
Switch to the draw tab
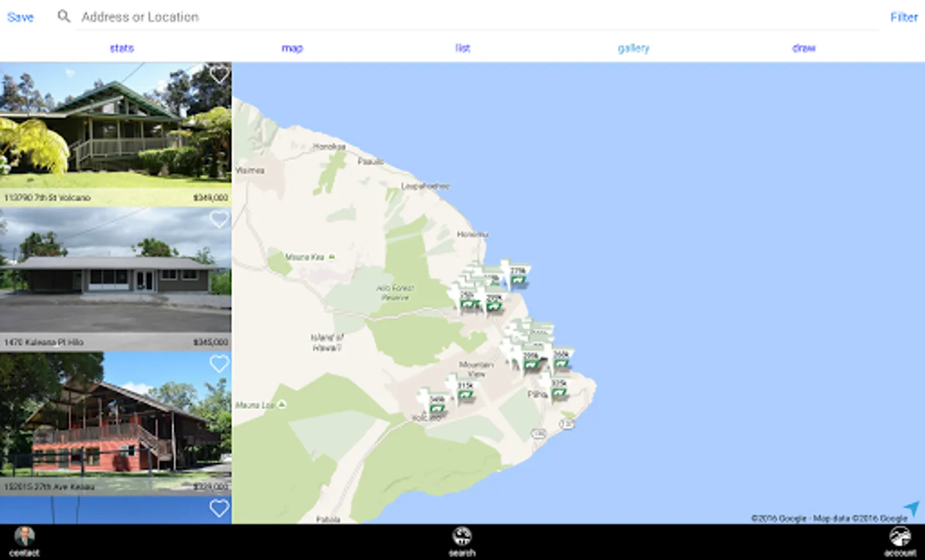(x=804, y=48)
